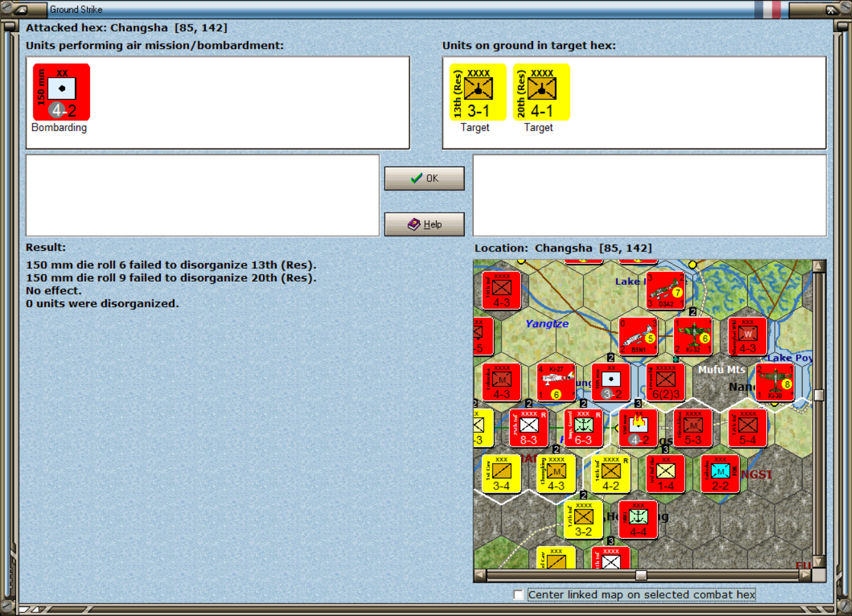Click the Hiroshima 5-3 unit counter

(x=693, y=428)
